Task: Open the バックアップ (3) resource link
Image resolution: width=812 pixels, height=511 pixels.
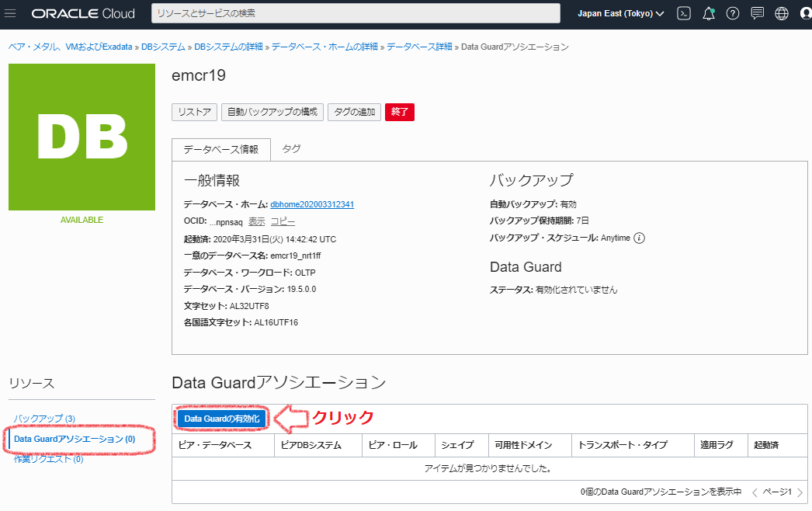Action: (44, 419)
